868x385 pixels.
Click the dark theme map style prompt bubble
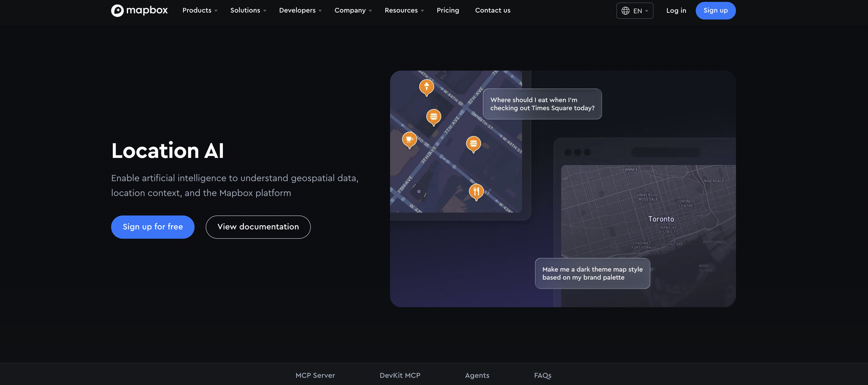click(x=593, y=274)
